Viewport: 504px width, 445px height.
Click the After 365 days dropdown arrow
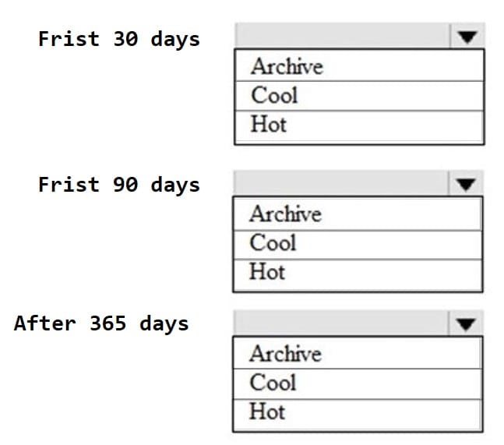[466, 323]
